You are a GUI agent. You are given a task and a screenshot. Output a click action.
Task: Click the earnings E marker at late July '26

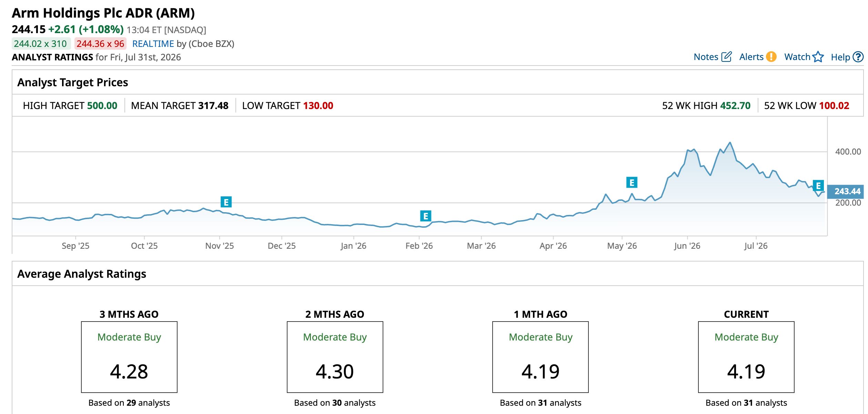[x=818, y=186]
